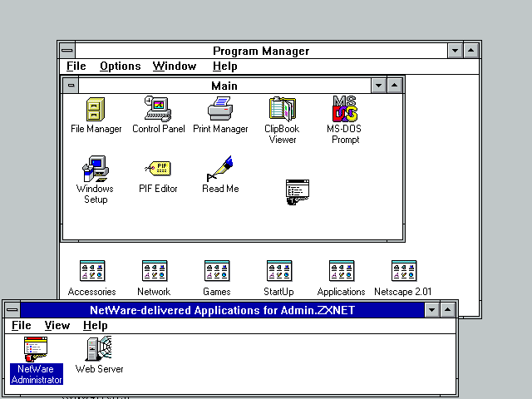Open Program Manager's Options menu
532x399 pixels.
120,66
